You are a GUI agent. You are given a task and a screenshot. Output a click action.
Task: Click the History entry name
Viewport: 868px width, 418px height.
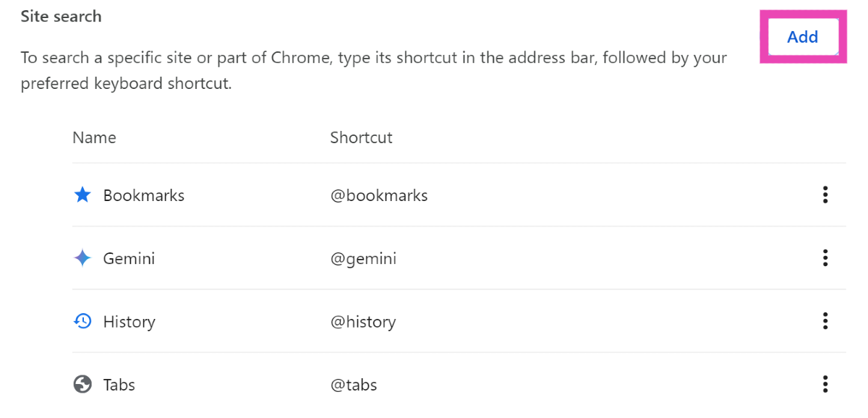coord(129,322)
